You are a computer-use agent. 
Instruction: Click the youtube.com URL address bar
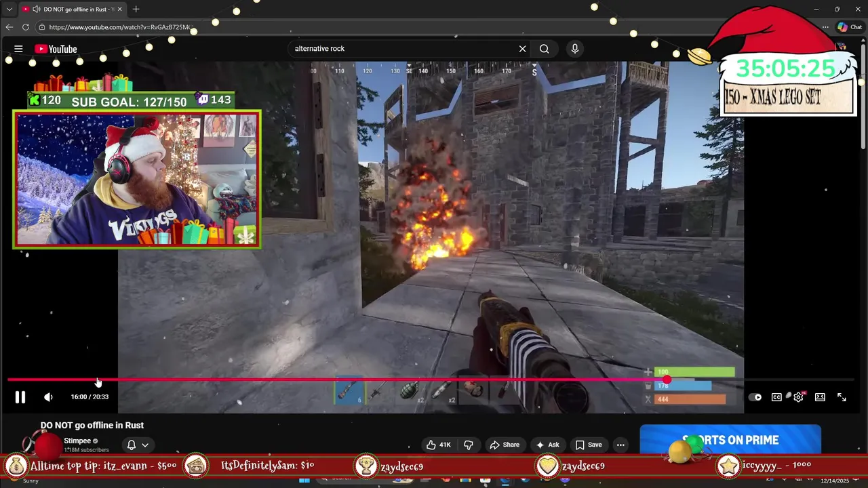[121, 27]
